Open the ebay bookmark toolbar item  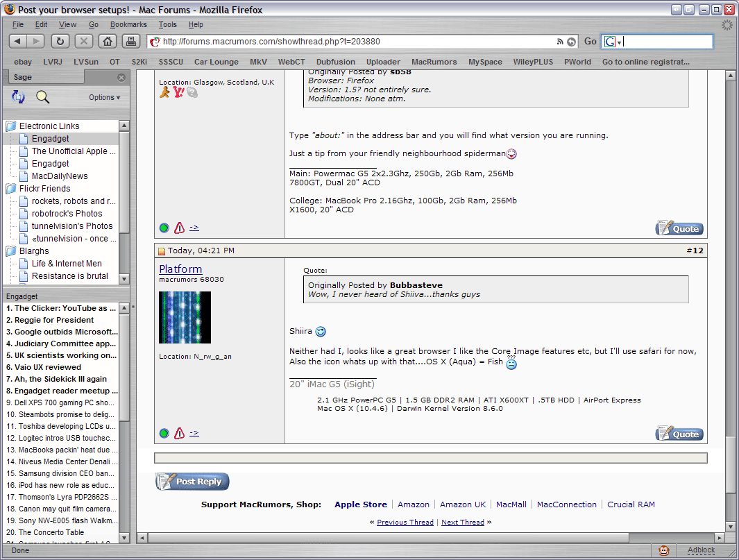[23, 62]
